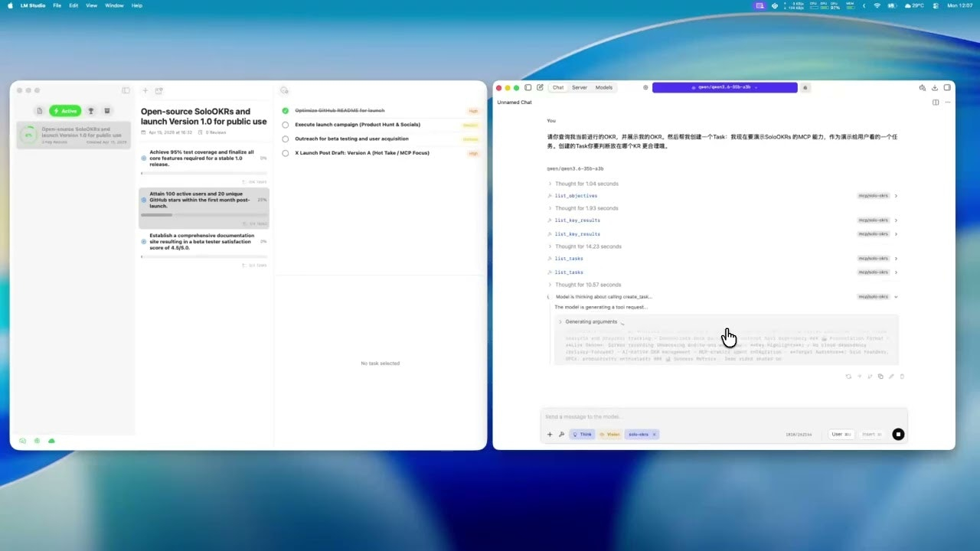Open the qwen model selector dropdown
This screenshot has width=980, height=551.
pyautogui.click(x=724, y=88)
